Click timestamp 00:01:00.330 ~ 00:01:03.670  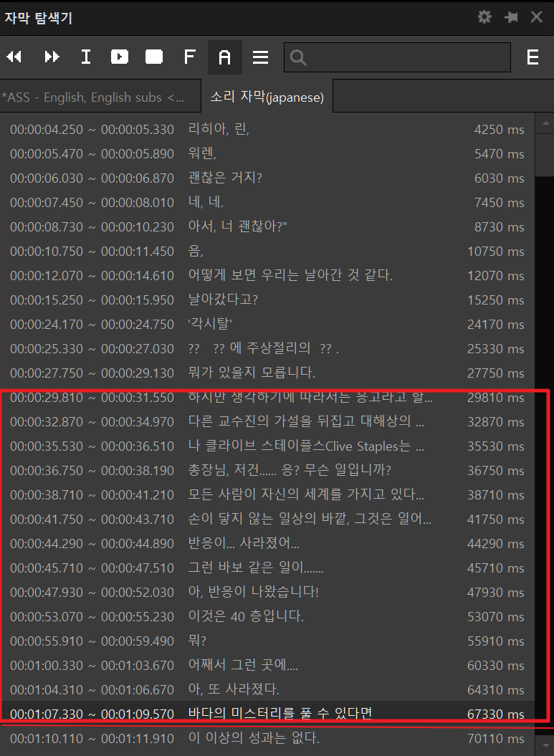coord(92,666)
